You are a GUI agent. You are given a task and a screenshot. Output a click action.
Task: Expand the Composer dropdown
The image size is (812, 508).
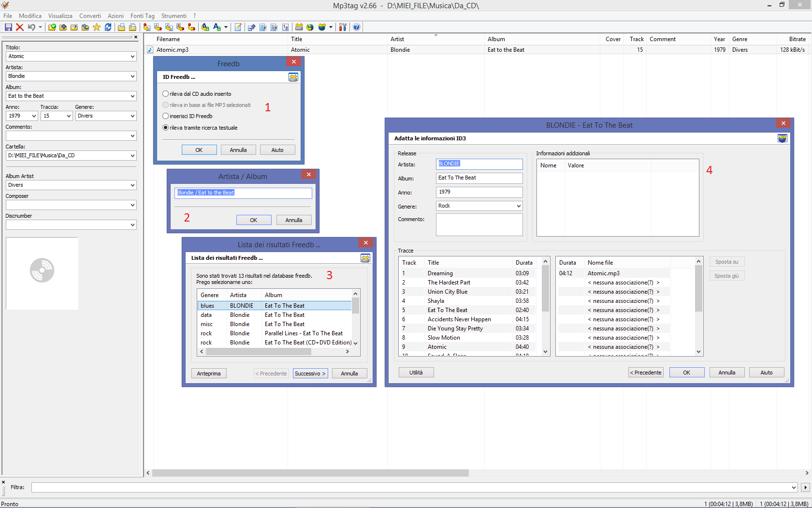[x=132, y=205]
